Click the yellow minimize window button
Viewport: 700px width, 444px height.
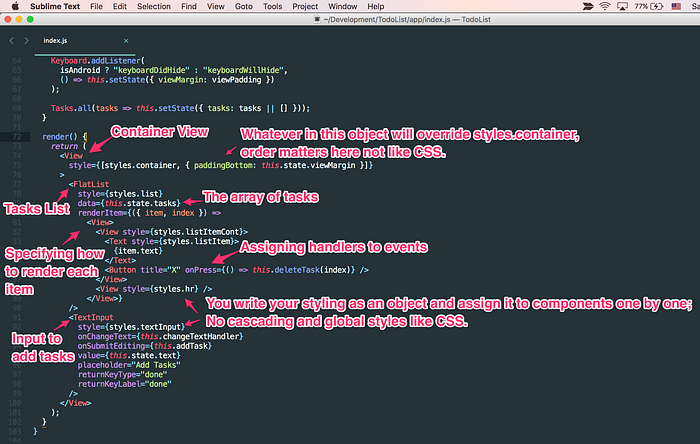[x=19, y=19]
